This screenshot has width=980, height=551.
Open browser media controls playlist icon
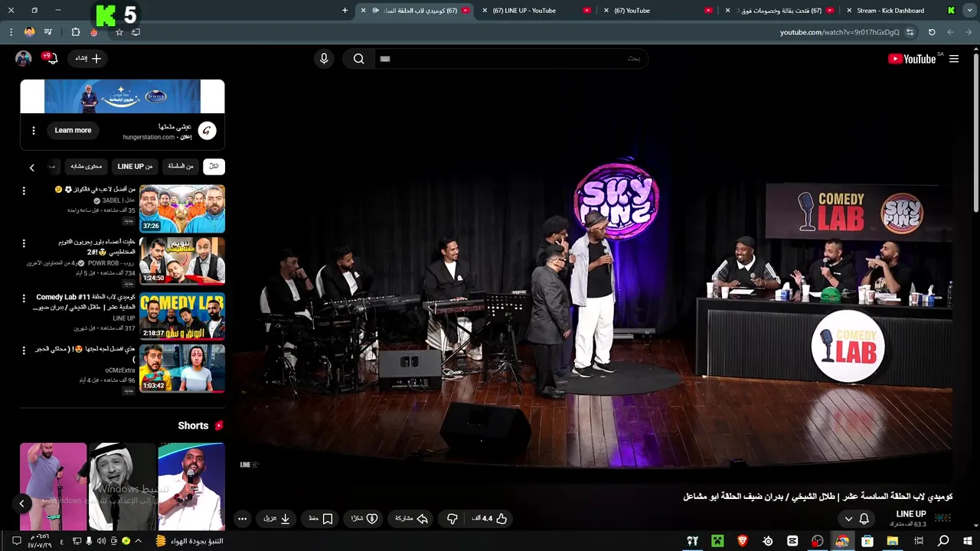48,32
